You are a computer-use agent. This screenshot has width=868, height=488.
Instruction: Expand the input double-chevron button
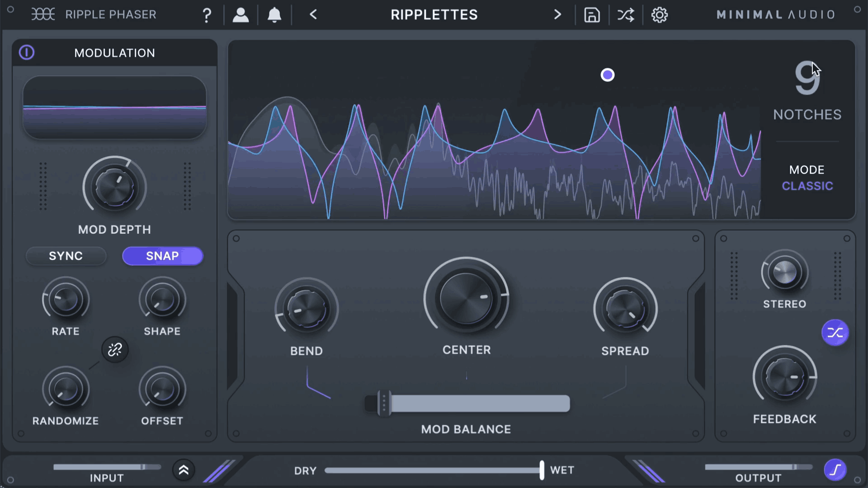(184, 470)
